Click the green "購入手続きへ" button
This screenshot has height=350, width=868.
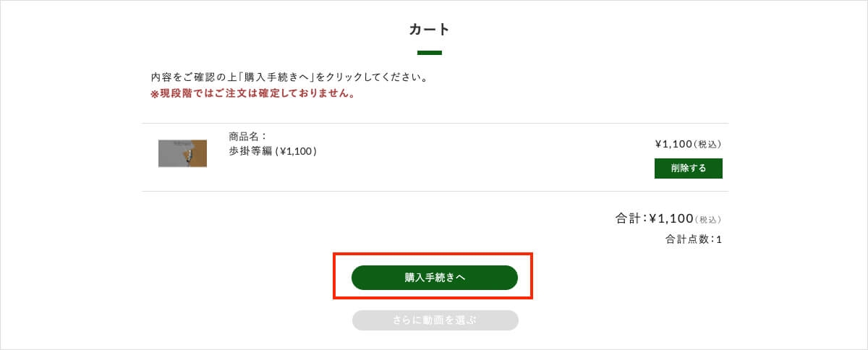[434, 278]
